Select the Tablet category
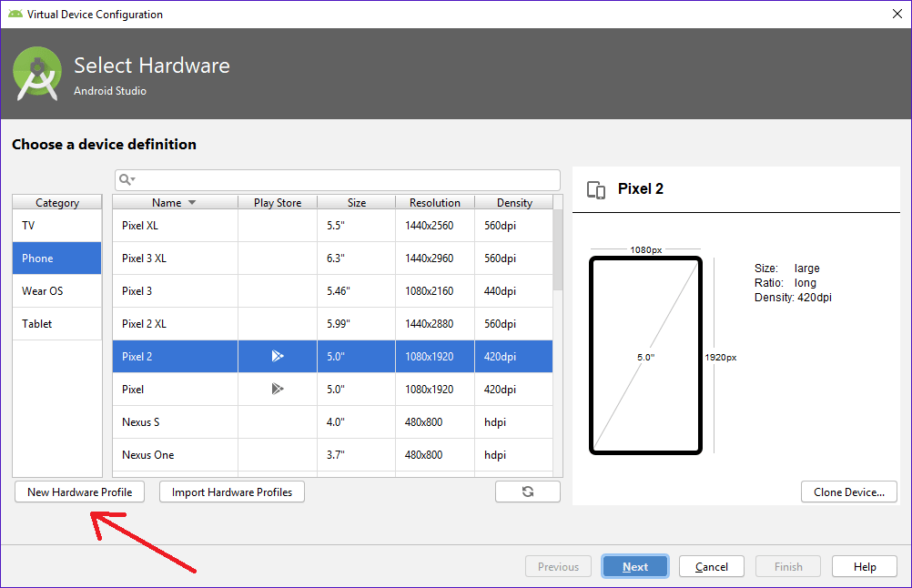 pos(57,323)
